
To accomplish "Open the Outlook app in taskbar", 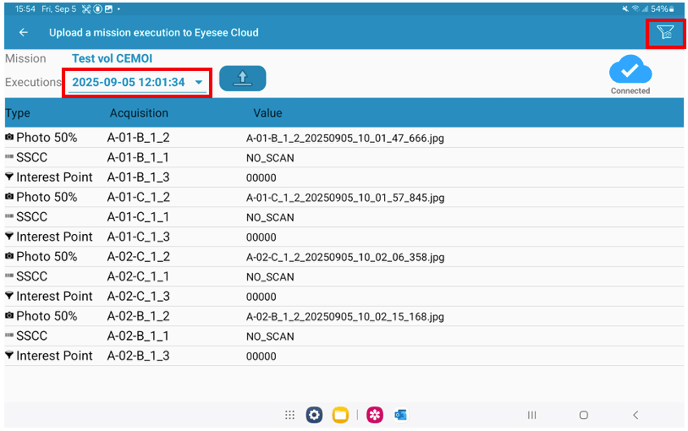I will click(x=401, y=415).
